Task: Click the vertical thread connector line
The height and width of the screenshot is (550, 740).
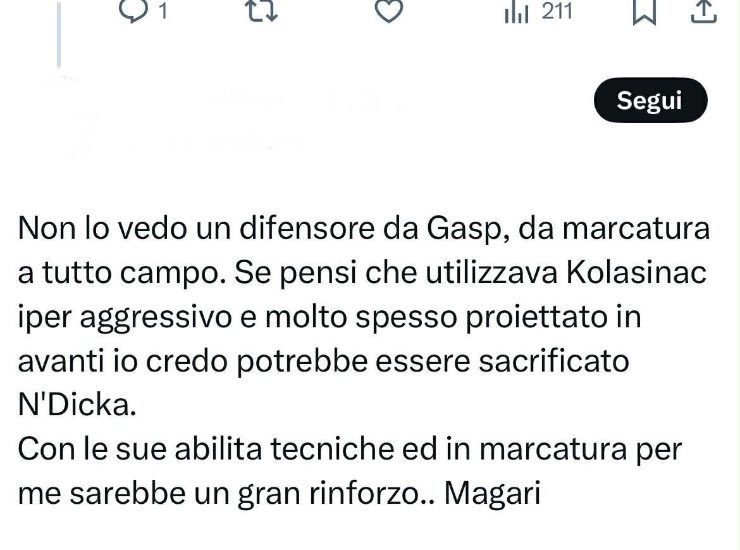Action: pos(59,33)
